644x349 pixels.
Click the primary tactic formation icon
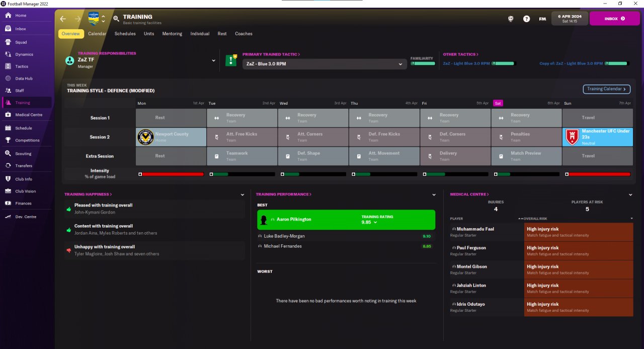[231, 60]
